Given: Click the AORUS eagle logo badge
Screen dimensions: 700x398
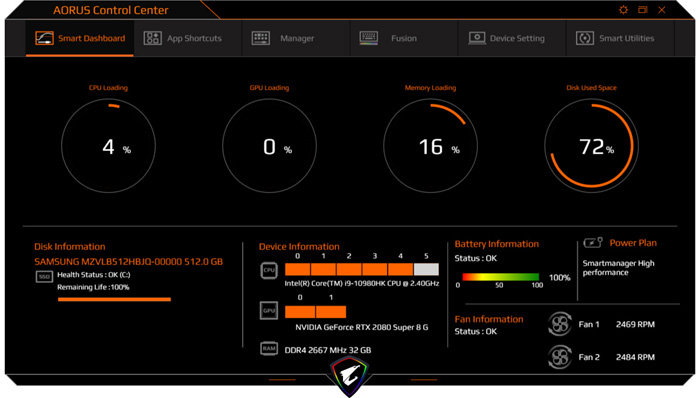Looking at the screenshot, I should click(349, 376).
